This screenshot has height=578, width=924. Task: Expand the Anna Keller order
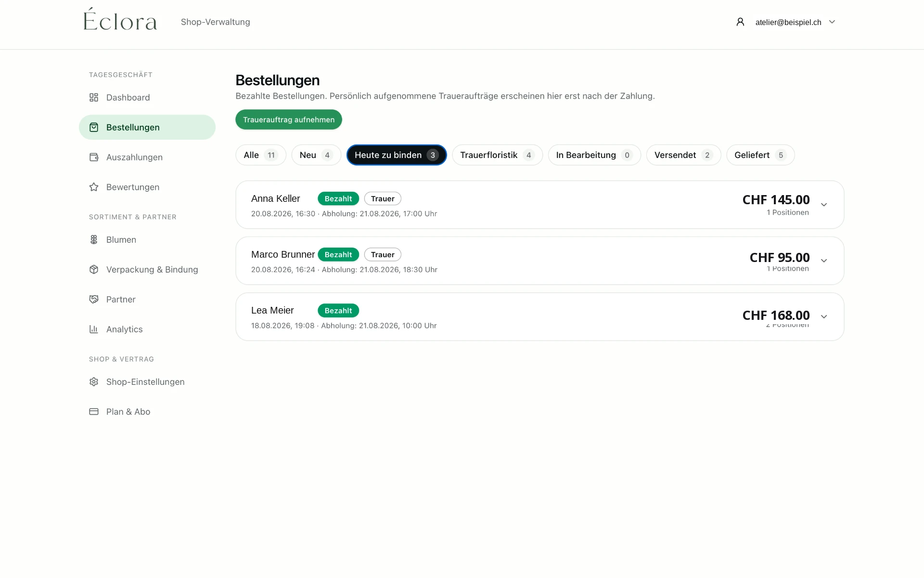pos(824,205)
